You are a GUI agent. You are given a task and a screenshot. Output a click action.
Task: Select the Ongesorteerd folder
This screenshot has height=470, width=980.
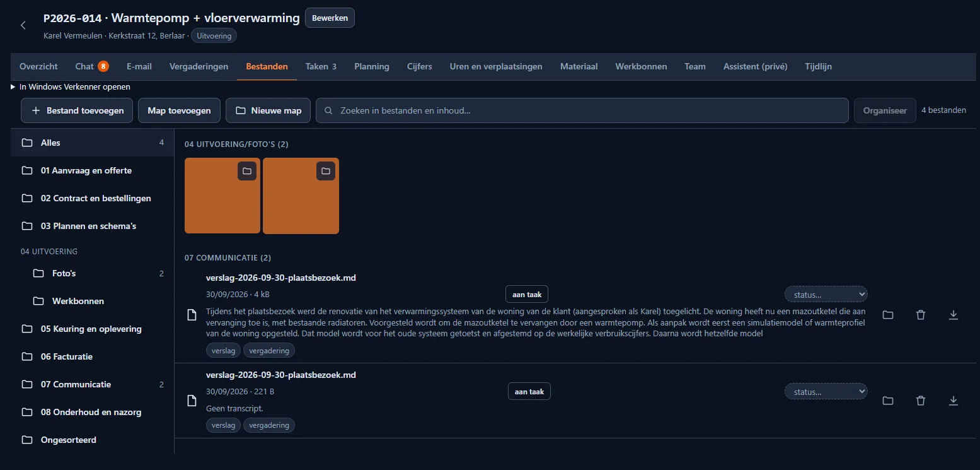pyautogui.click(x=92, y=440)
